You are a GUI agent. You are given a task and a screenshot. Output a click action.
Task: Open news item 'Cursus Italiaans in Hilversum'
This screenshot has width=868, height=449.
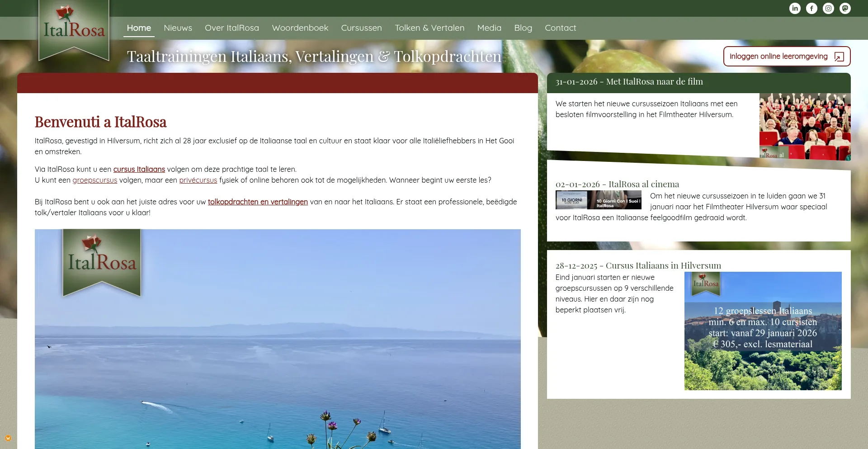click(638, 265)
